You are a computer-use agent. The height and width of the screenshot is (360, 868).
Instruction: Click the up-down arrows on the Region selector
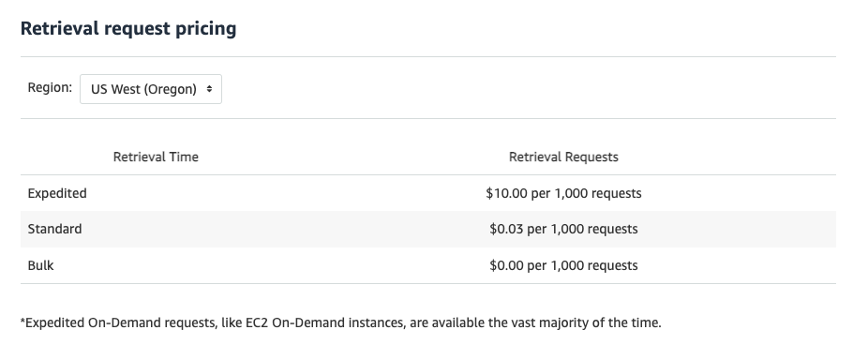click(209, 89)
